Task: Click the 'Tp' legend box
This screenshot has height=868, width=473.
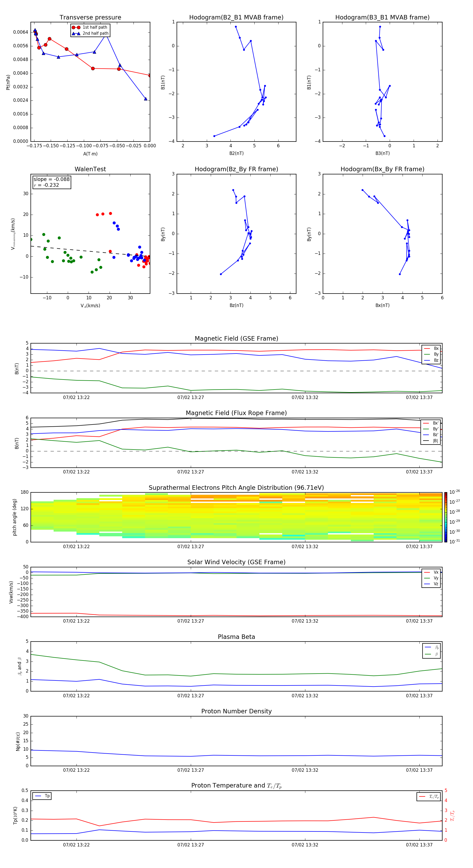Action: (x=42, y=796)
